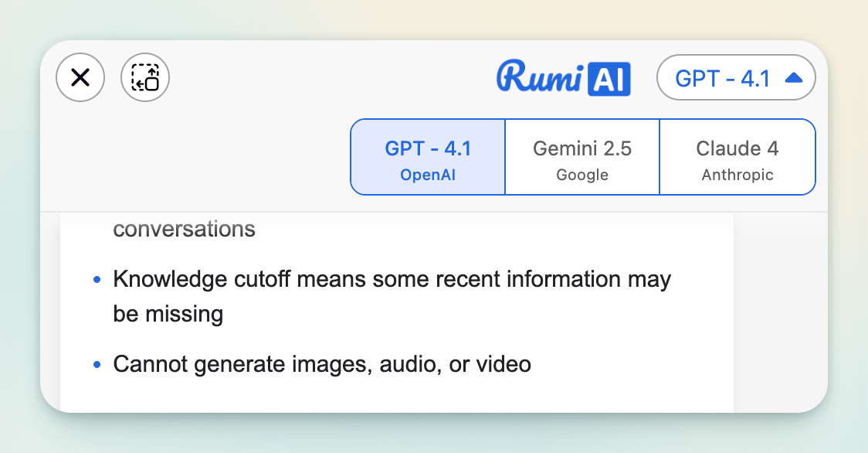The width and height of the screenshot is (868, 453).
Task: Select the GPT - 4.1 OpenAI option
Action: click(x=428, y=157)
